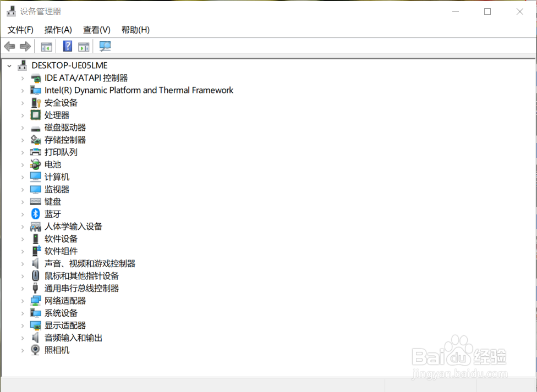537x392 pixels.
Task: Click the 键盘 keyboard icon
Action: click(36, 202)
